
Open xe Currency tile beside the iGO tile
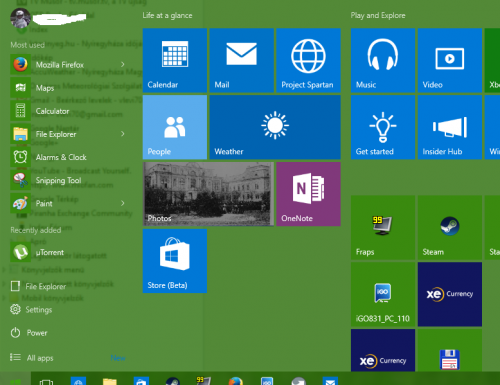pyautogui.click(x=450, y=294)
